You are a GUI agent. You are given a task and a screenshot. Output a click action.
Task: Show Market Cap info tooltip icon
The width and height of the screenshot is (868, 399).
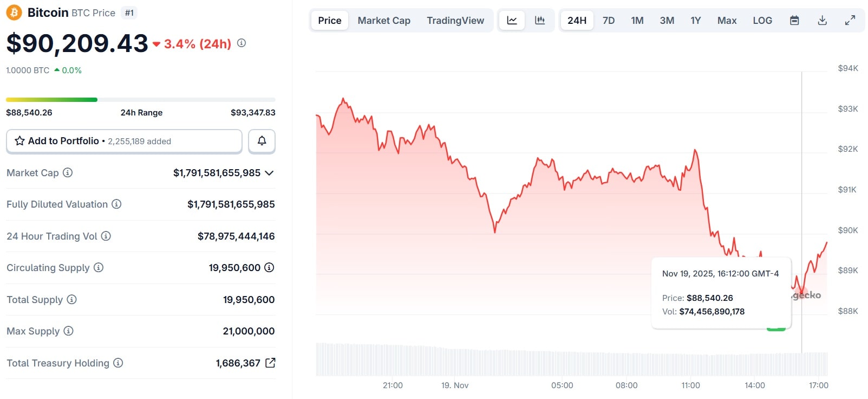[68, 172]
